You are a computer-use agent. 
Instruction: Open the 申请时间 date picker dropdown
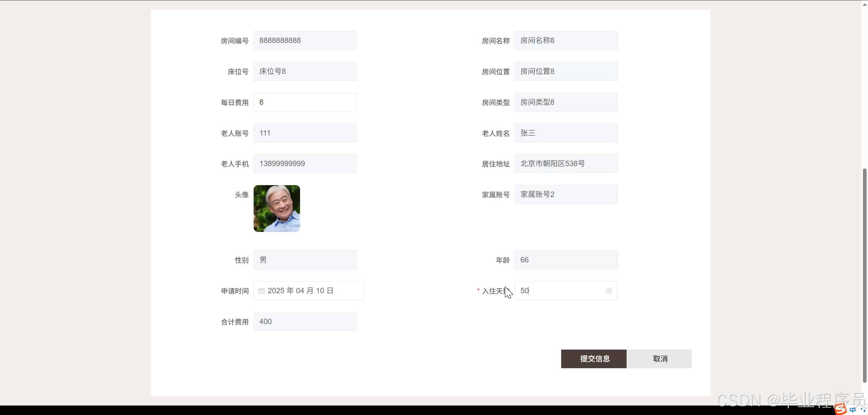coord(308,291)
